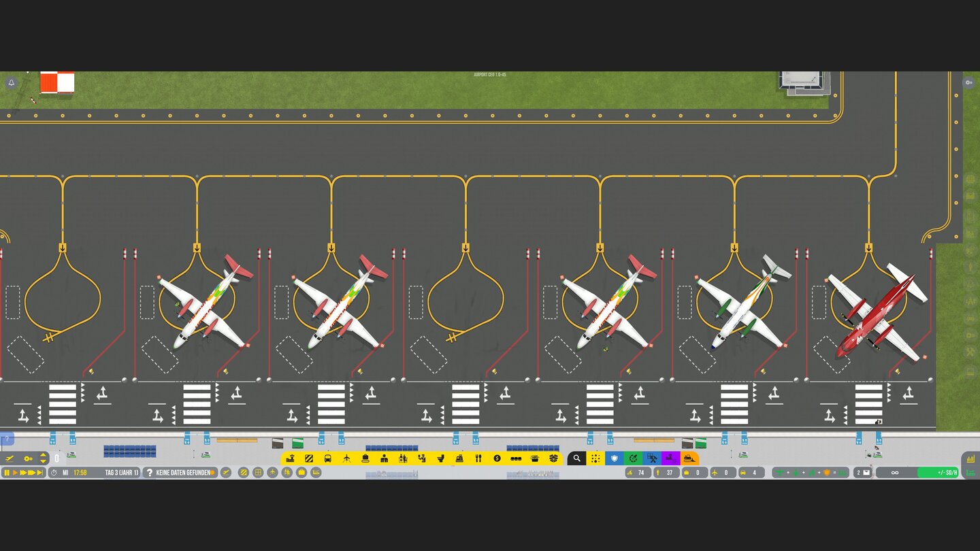Toggle the dotted-grid heatmap overlay
Screen dimensions: 980x551
(x=597, y=459)
